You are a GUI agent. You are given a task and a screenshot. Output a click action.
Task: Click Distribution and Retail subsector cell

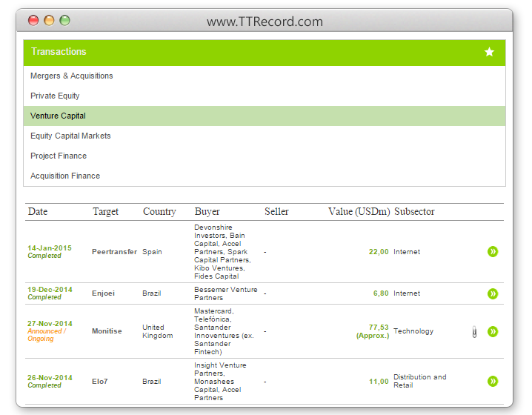point(420,381)
